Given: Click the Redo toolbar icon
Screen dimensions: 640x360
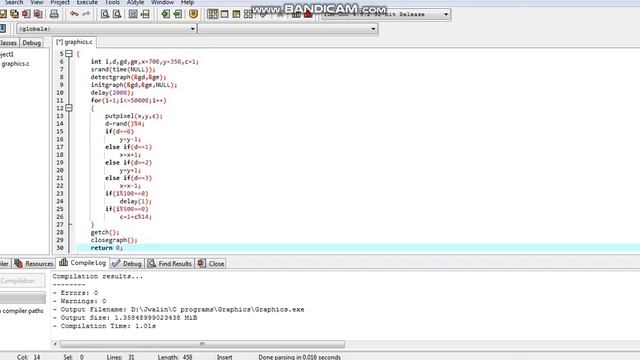Looking at the screenshot, I should pyautogui.click(x=86, y=14).
